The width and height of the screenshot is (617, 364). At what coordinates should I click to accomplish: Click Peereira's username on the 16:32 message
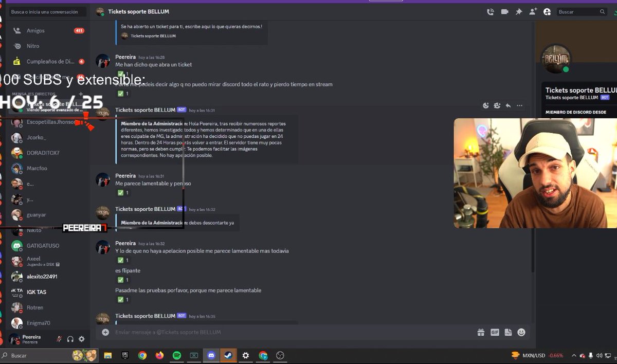coord(125,243)
